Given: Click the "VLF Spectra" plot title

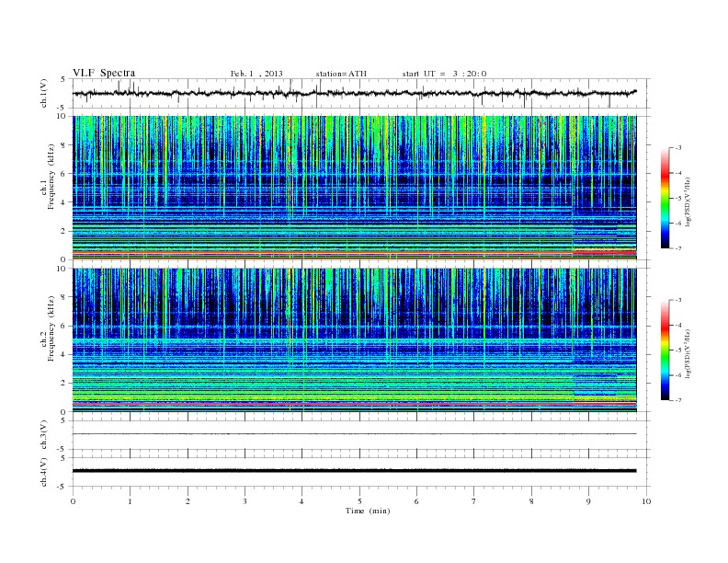Looking at the screenshot, I should 104,73.
